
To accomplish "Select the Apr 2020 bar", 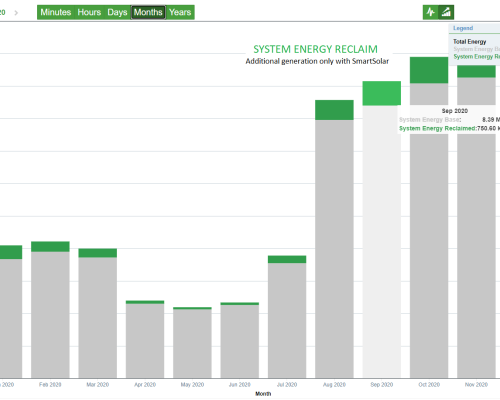I will [145, 339].
